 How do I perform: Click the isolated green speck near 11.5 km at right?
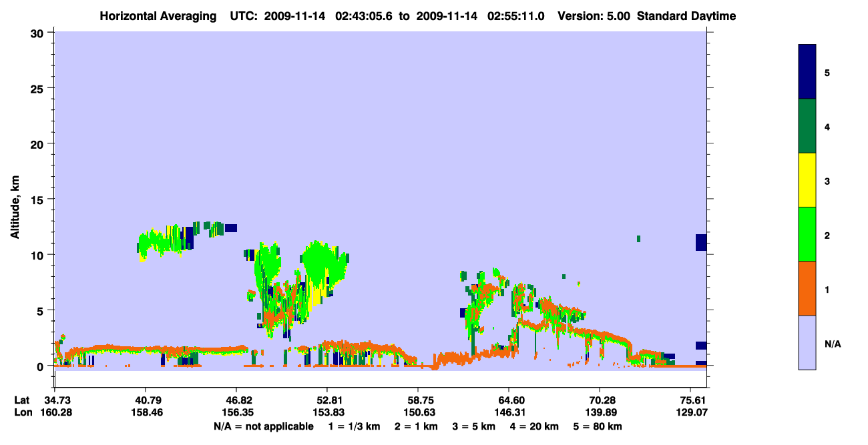pyautogui.click(x=639, y=238)
